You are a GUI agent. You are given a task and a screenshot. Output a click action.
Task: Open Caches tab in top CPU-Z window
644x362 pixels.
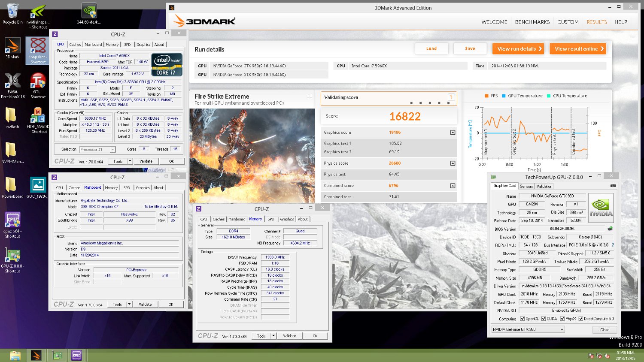(75, 45)
